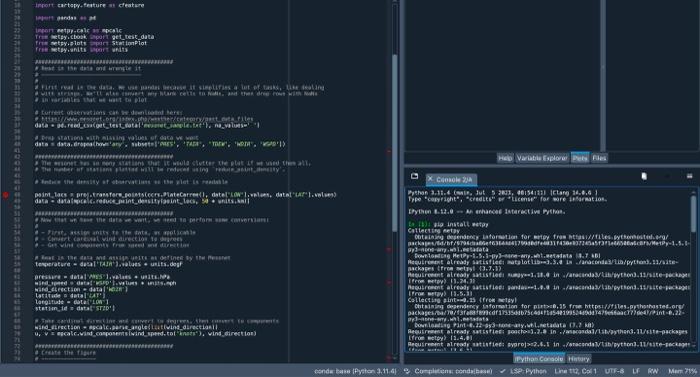The image size is (700, 377).
Task: Click the LSP checkmark icon in status bar
Action: pos(503,371)
